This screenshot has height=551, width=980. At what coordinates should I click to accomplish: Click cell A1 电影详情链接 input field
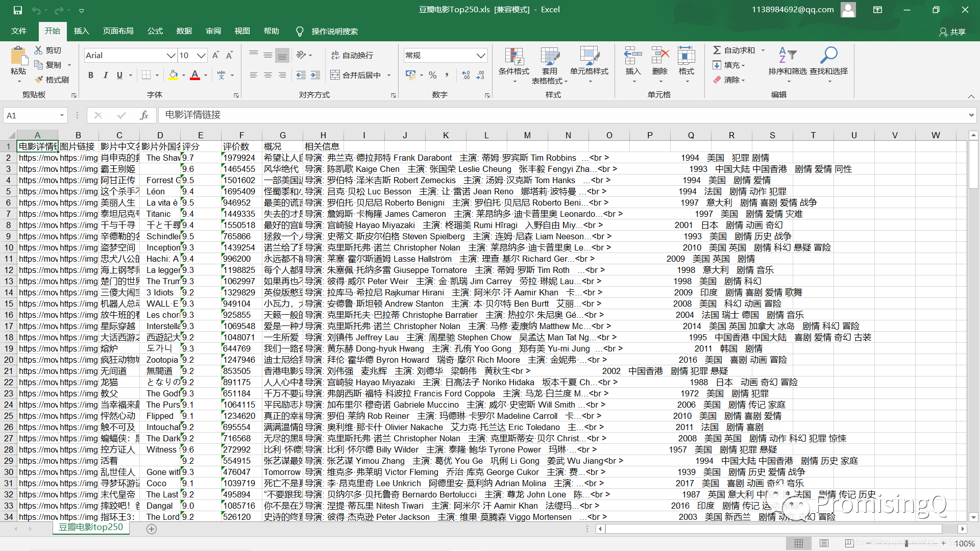coord(37,146)
